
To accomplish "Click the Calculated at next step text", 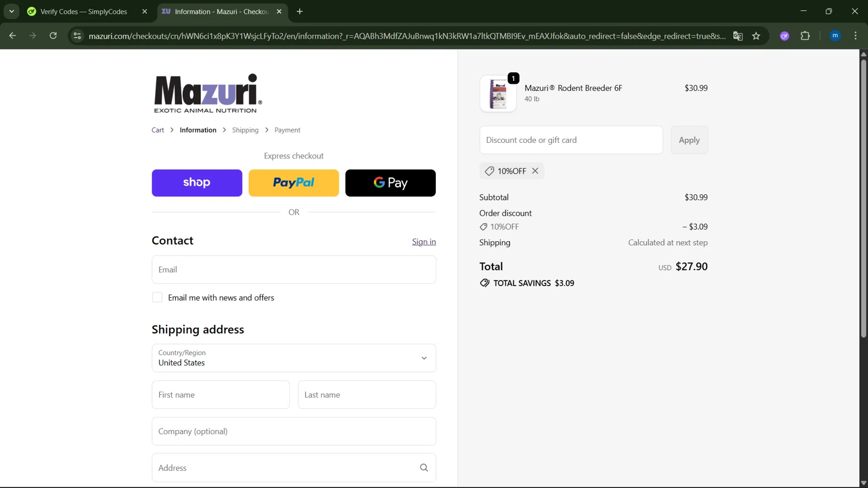I will (668, 243).
